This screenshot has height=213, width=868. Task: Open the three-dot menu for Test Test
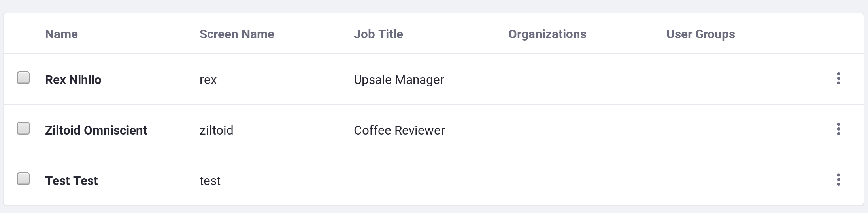click(838, 179)
